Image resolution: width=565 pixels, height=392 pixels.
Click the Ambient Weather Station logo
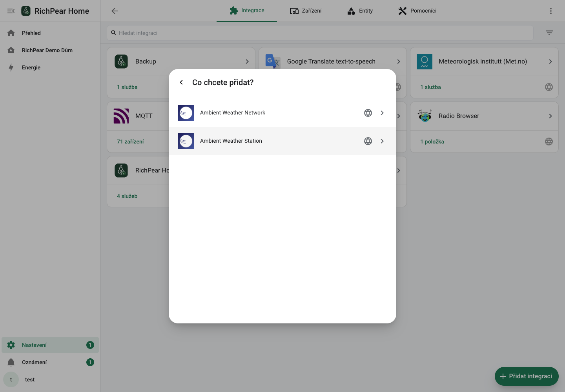186,141
